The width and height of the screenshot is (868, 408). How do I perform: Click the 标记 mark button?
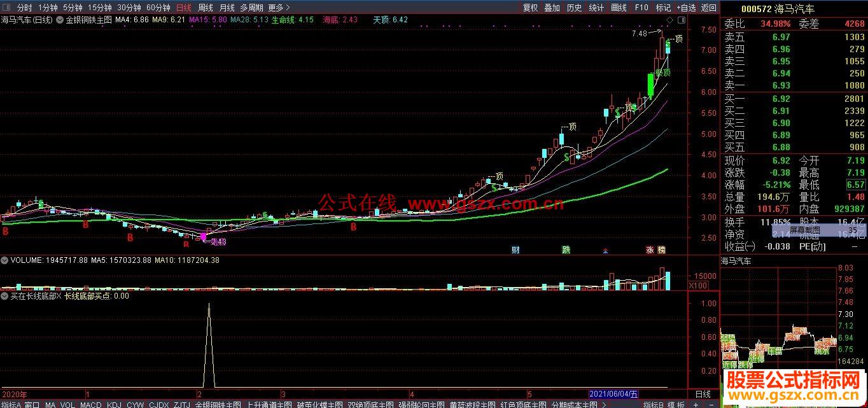click(x=663, y=8)
